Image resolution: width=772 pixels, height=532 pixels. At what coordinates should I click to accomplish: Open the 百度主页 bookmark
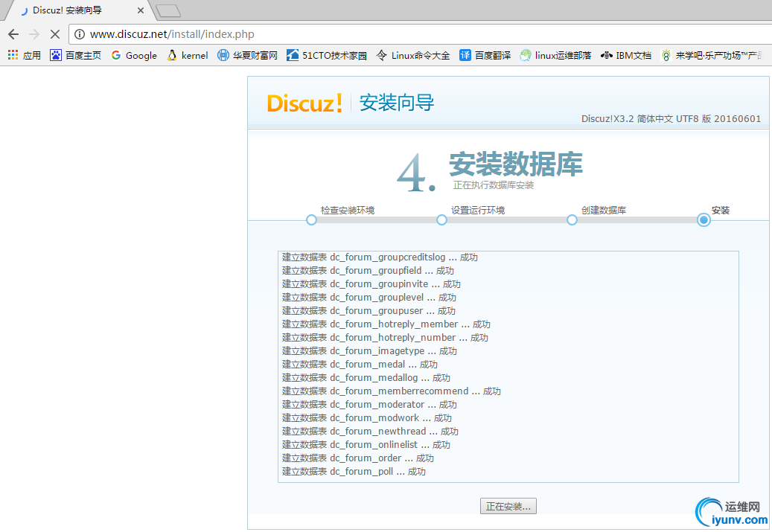[x=76, y=55]
